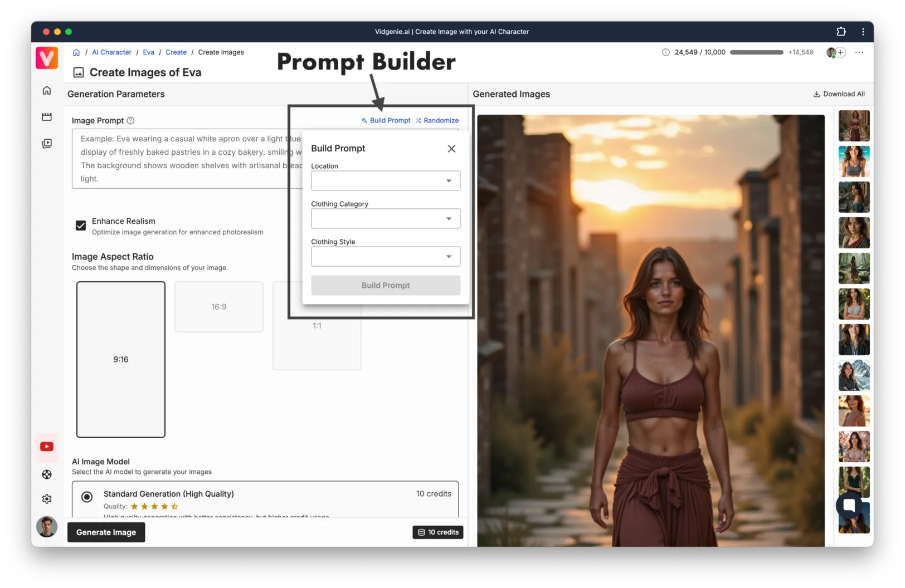This screenshot has height=588, width=905.
Task: Click Randomize prompt link
Action: [x=437, y=120]
